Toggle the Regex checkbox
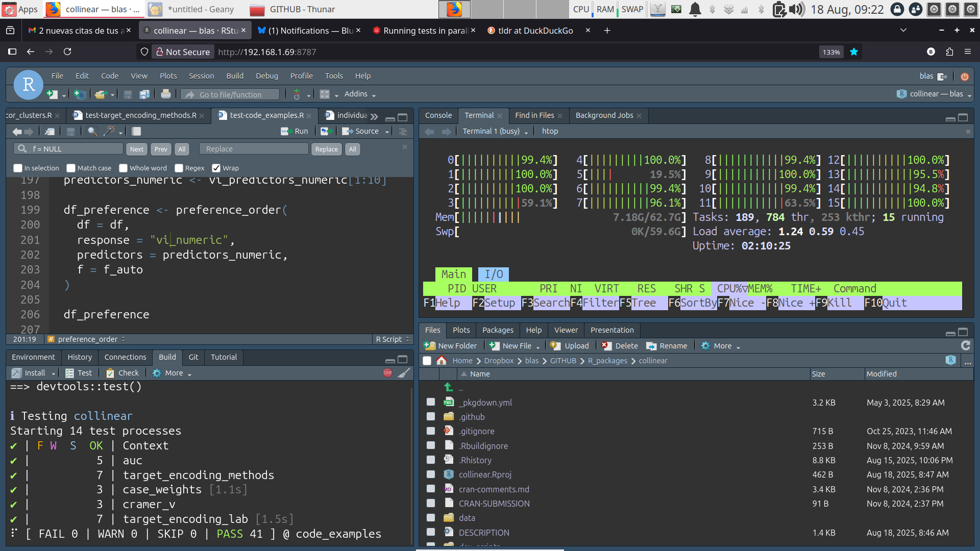The height and width of the screenshot is (551, 980). click(179, 168)
